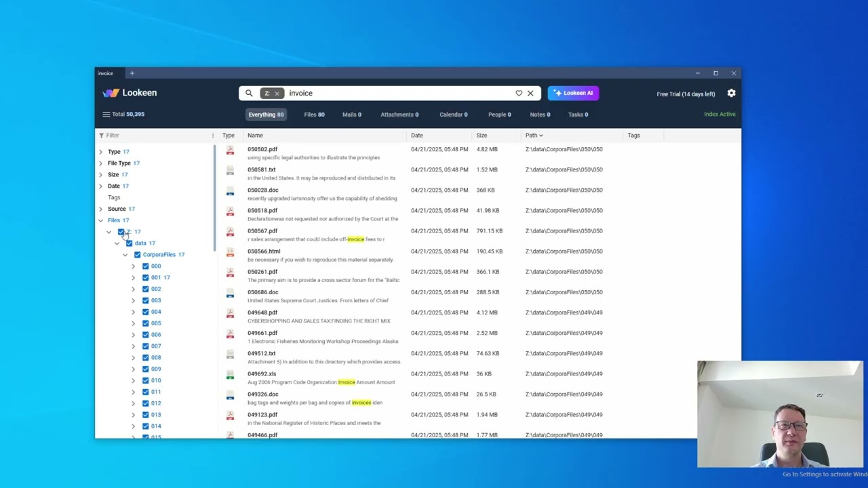Sort by Path column header

click(x=534, y=136)
